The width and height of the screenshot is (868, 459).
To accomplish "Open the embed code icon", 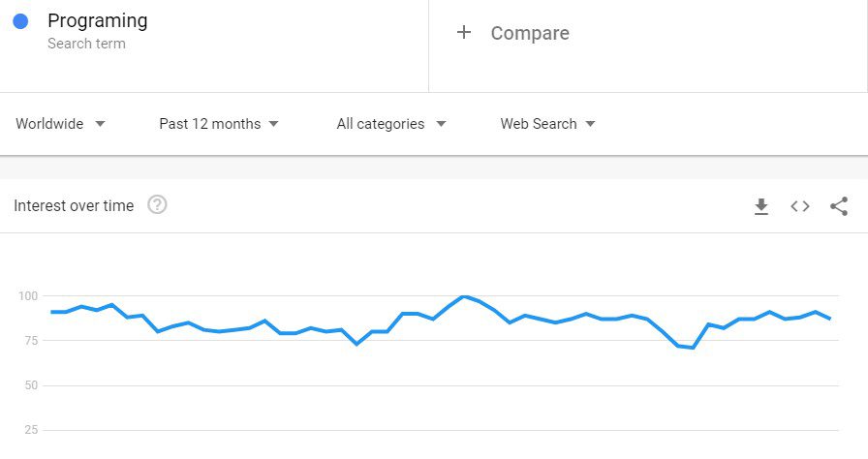I will 800,206.
